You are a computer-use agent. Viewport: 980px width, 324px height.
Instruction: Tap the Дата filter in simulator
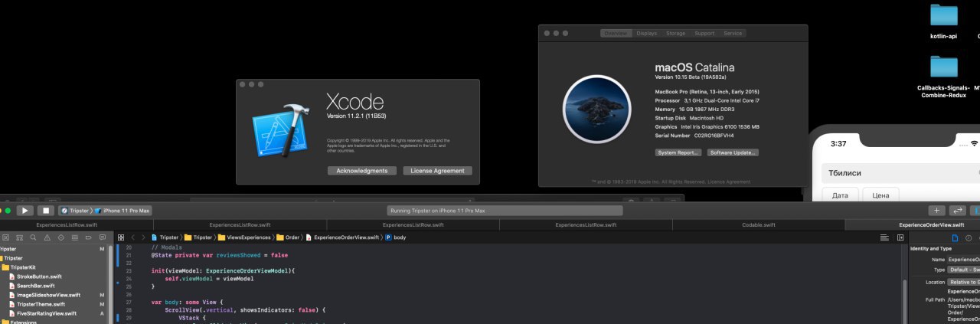[840, 195]
